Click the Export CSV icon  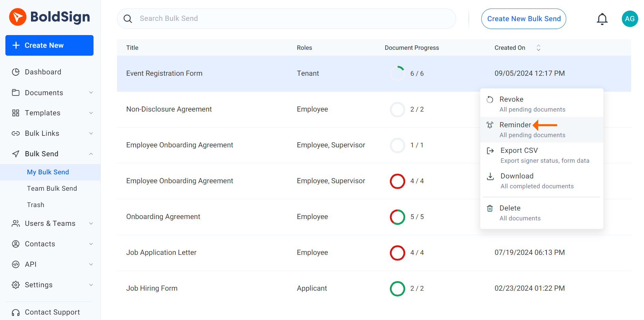click(x=490, y=151)
